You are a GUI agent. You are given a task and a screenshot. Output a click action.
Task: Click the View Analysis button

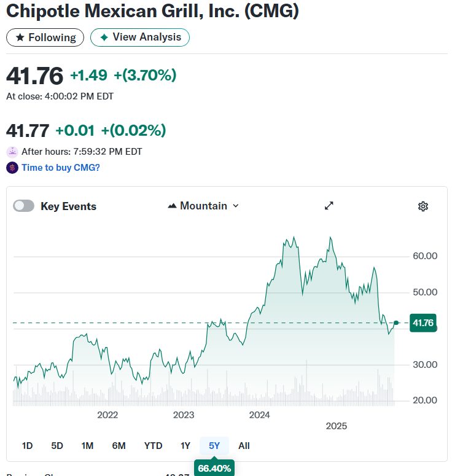coord(140,37)
